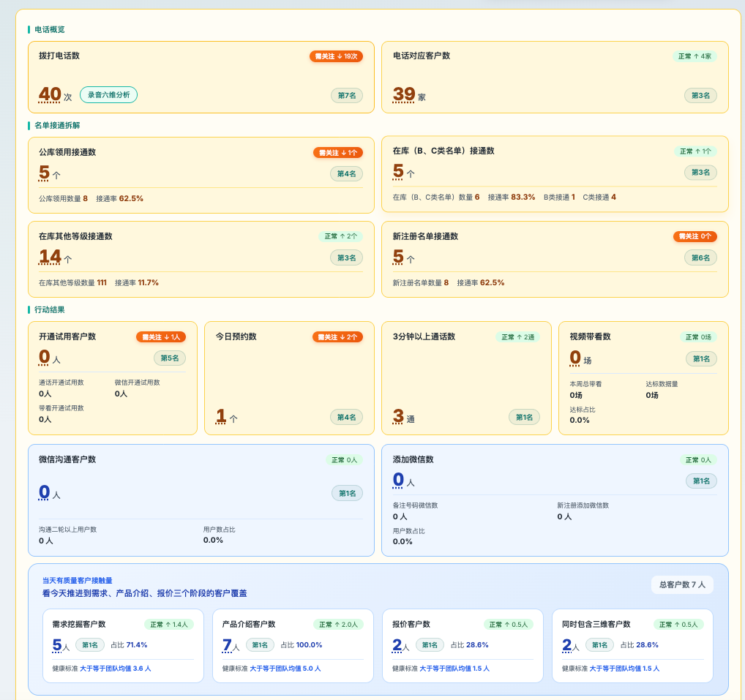Click 5 个 value in 新注册名单接通数
The height and width of the screenshot is (700, 745).
[x=403, y=257]
